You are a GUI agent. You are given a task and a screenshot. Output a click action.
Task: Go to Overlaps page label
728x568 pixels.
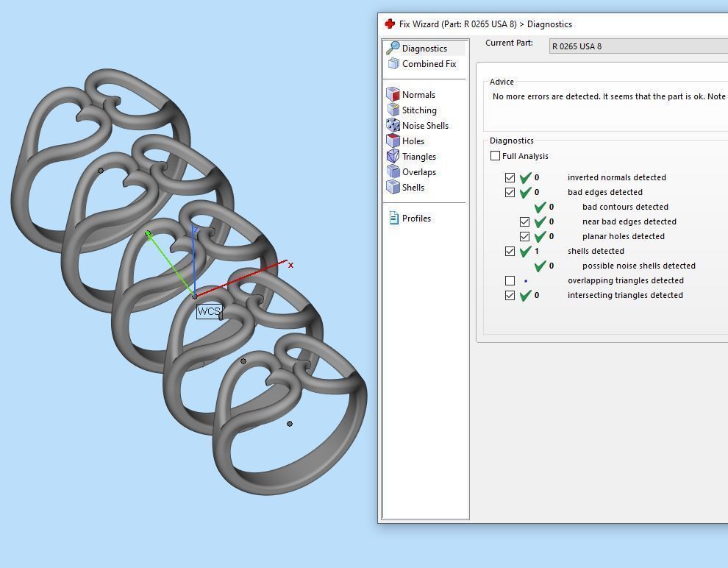click(x=419, y=172)
